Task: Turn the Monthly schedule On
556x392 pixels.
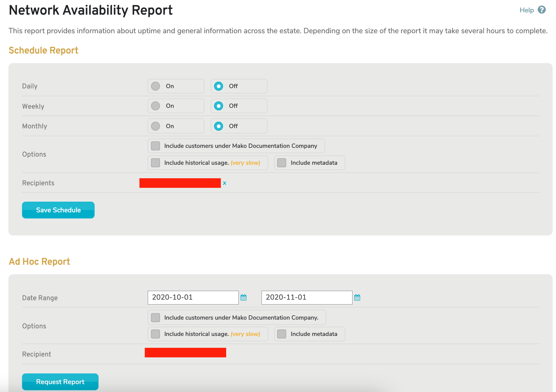Action: pos(155,126)
